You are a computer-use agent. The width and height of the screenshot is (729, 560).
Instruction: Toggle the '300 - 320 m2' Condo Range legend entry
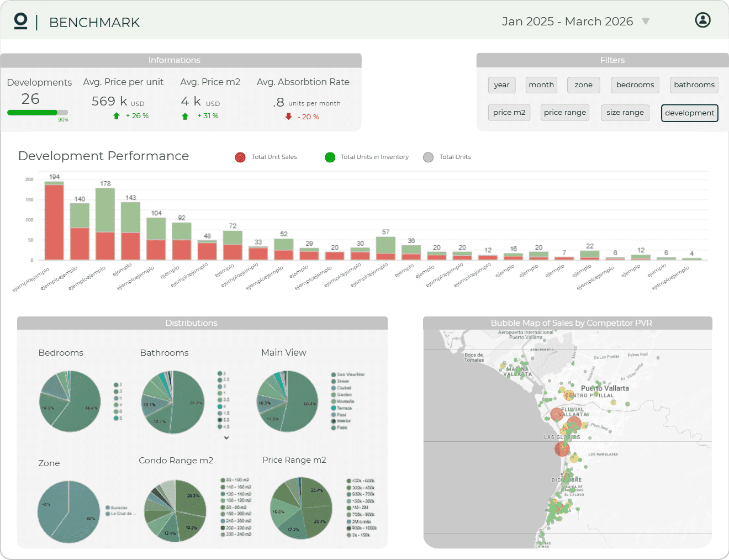click(x=236, y=527)
